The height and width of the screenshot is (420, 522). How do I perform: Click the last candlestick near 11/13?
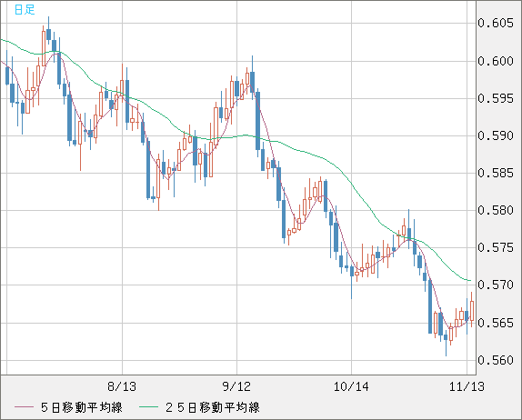472,310
